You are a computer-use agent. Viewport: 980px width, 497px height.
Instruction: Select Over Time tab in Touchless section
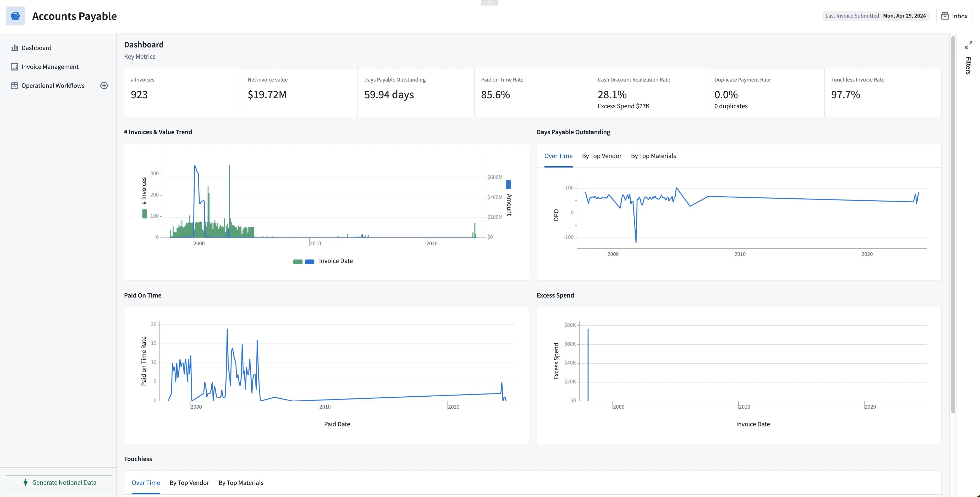[x=146, y=483]
